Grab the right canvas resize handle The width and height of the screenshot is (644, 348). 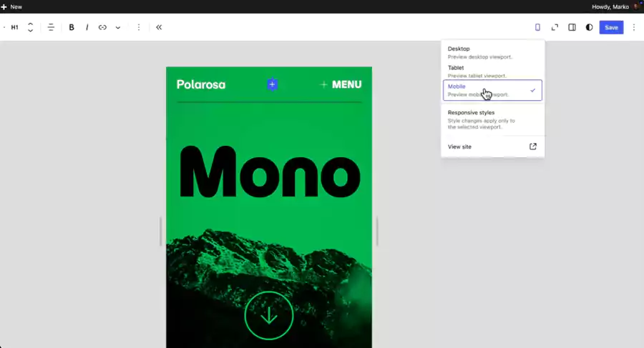point(377,232)
